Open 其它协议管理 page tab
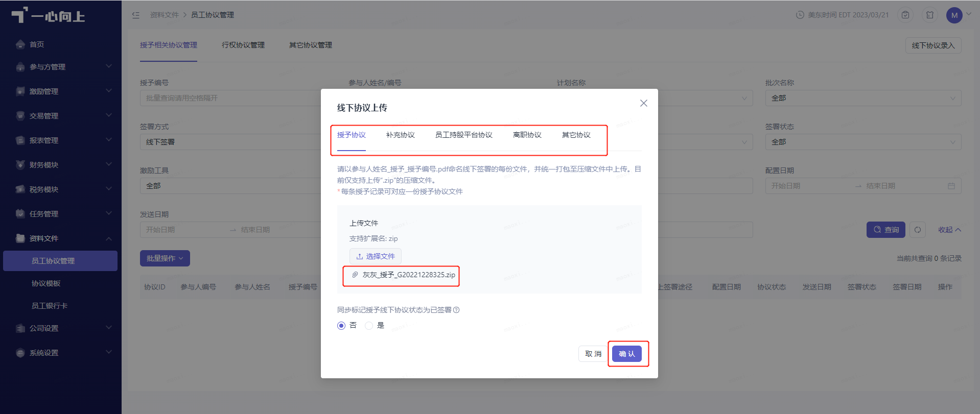The height and width of the screenshot is (414, 980). pos(311,45)
